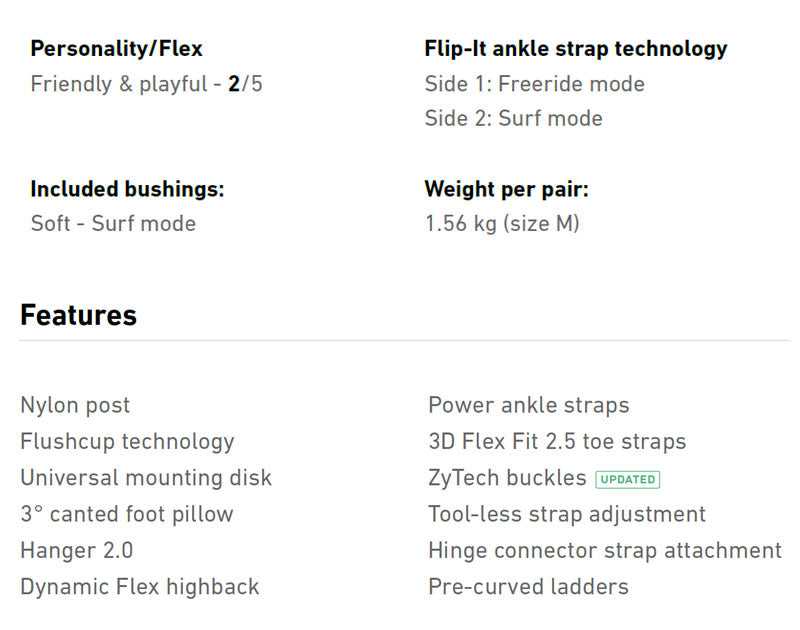The image size is (800, 630).
Task: Click the 1.56 kg (size M) weight value
Action: coord(502,224)
